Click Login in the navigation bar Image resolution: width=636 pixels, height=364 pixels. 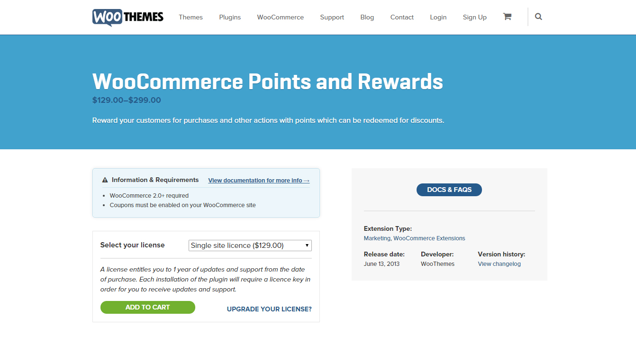438,17
